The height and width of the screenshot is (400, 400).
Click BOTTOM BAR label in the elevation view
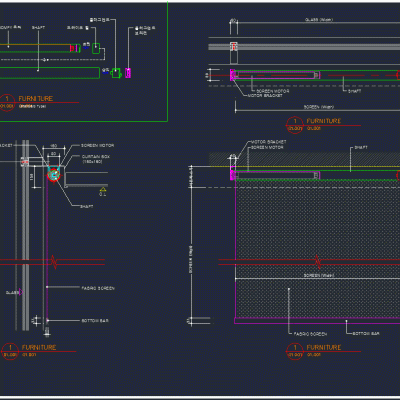366,333
